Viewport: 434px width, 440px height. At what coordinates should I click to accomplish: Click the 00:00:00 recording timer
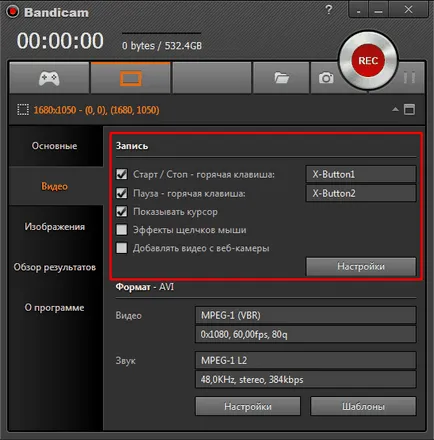[60, 41]
